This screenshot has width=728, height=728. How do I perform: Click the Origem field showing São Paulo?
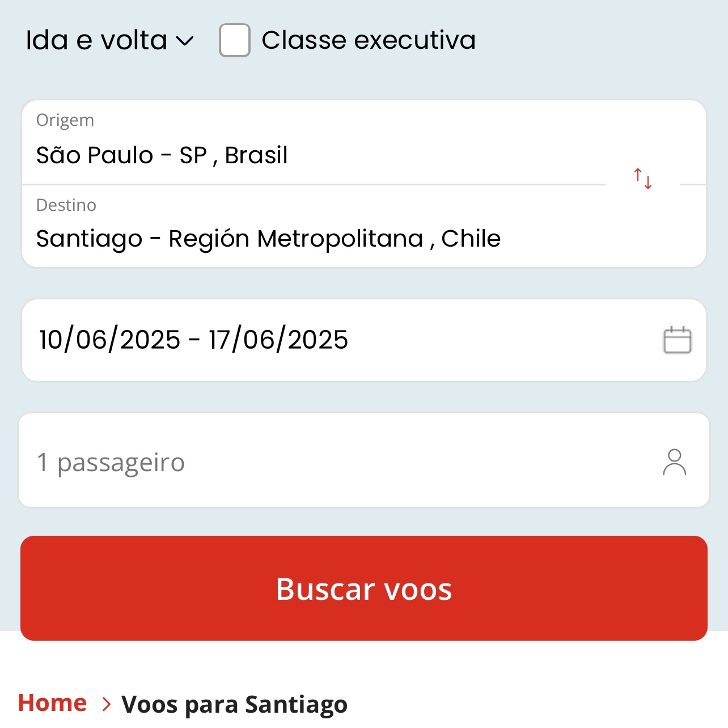162,155
